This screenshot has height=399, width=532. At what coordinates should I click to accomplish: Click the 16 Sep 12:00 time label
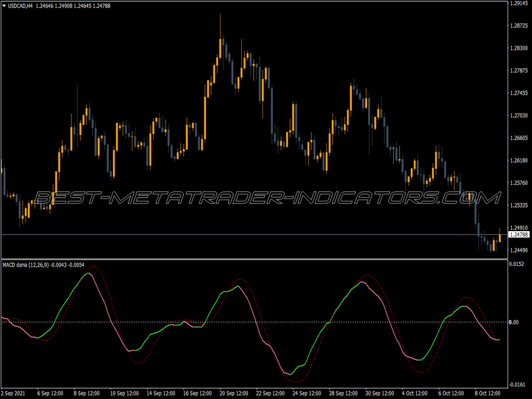click(x=197, y=393)
